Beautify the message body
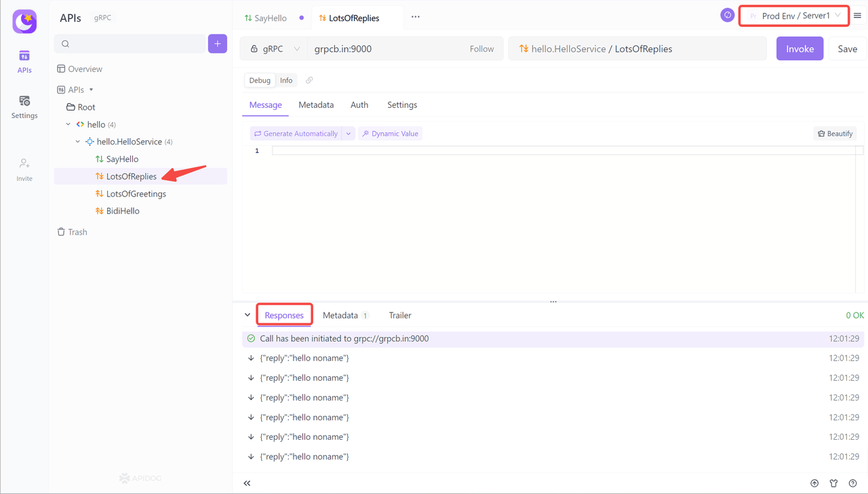This screenshot has width=868, height=494. tap(835, 133)
